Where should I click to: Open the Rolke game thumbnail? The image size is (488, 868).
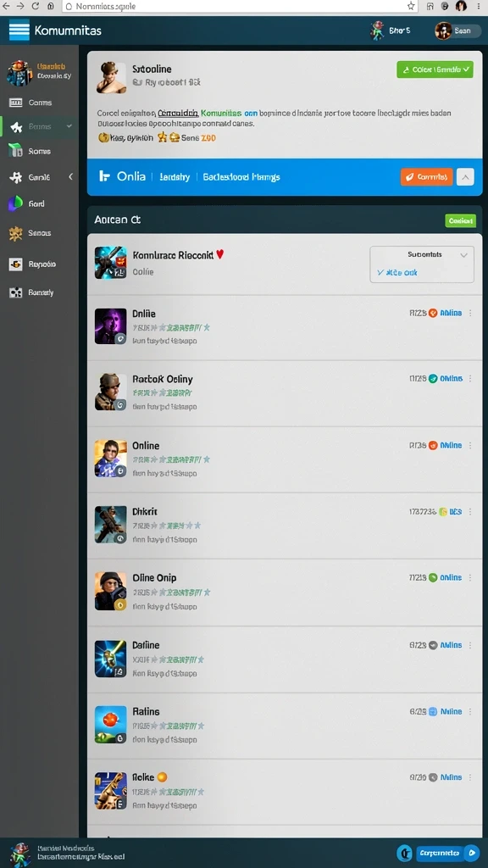tap(111, 791)
